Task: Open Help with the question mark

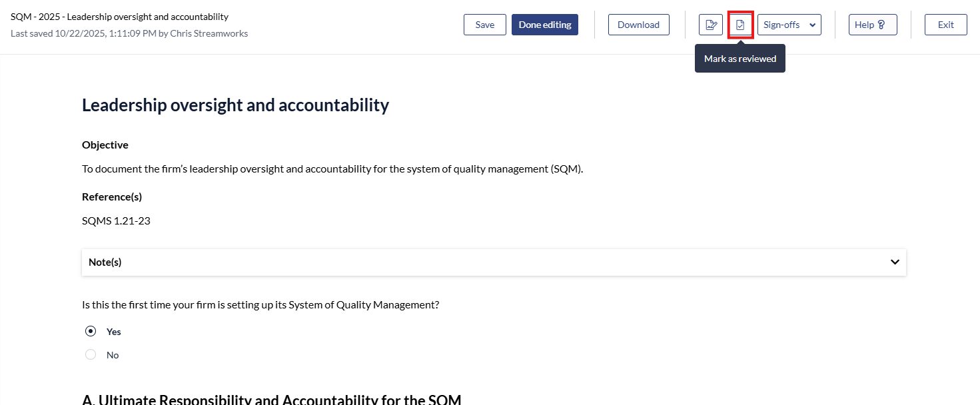Action: coord(872,25)
